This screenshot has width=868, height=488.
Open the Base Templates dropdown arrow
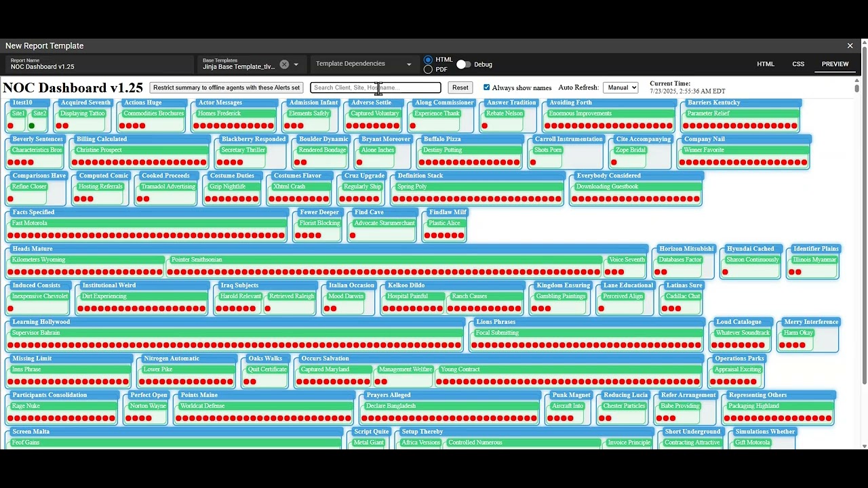[296, 64]
